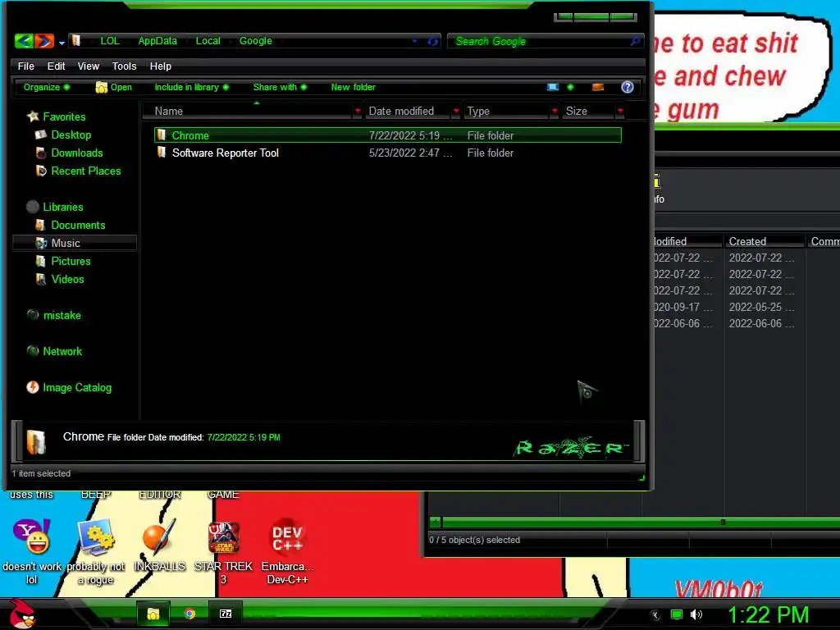This screenshot has height=630, width=840.
Task: Open Desktop in navigation pane
Action: pos(63,135)
